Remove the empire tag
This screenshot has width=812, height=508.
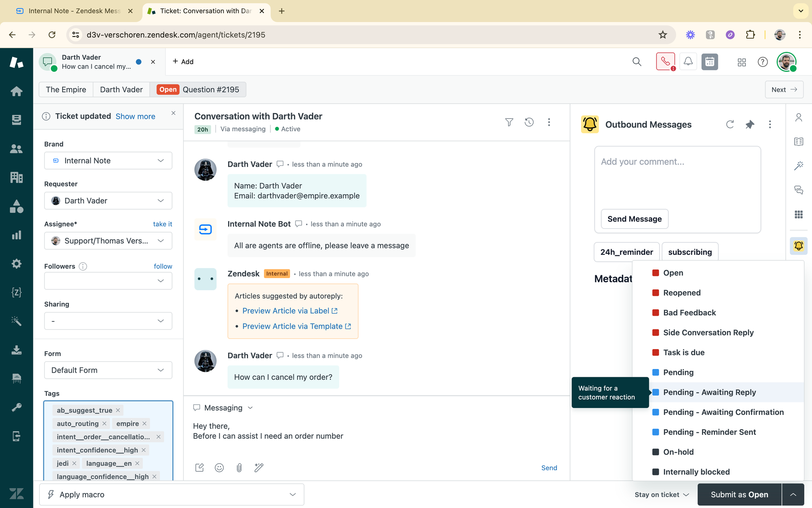[x=145, y=423]
